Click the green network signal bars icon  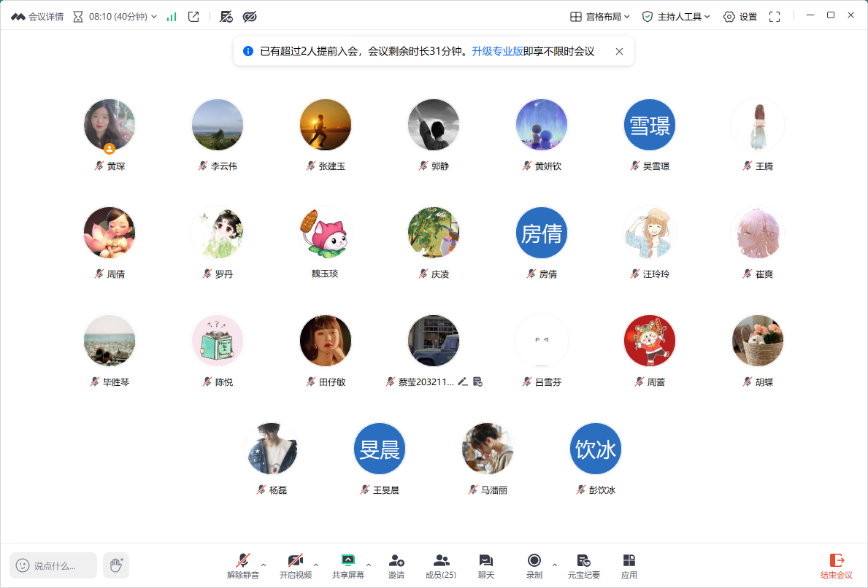click(172, 17)
